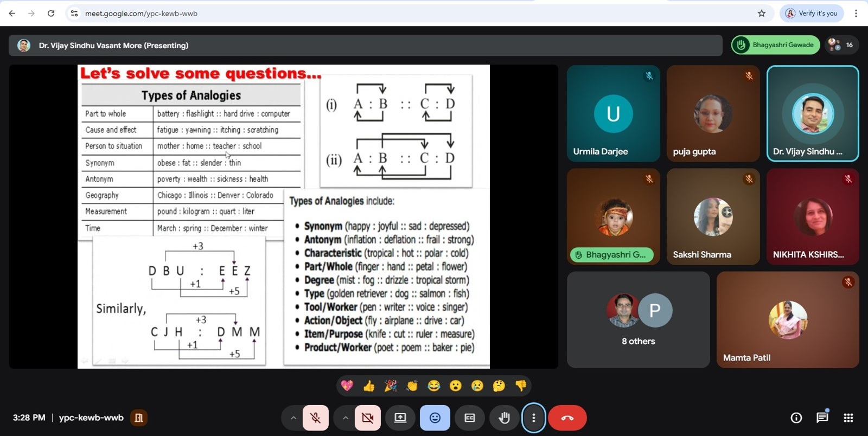Open participants list showing 16 people
This screenshot has height=436, width=868.
click(x=841, y=45)
